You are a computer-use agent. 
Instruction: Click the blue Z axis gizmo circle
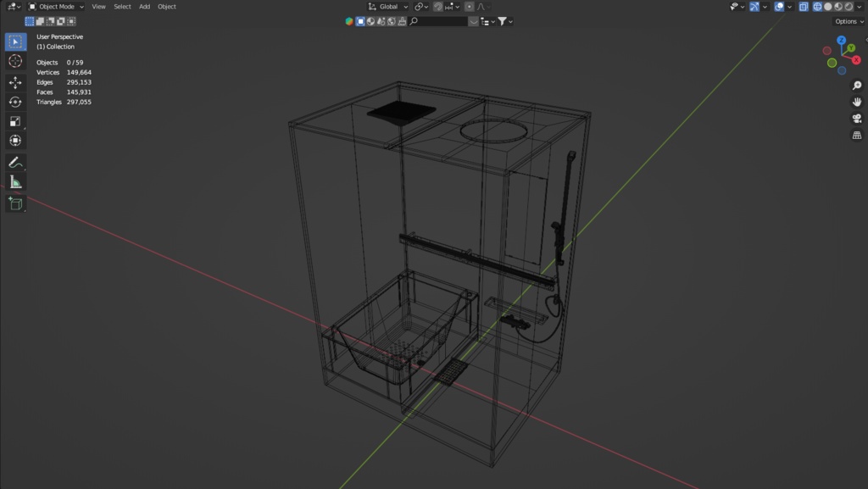tap(842, 41)
